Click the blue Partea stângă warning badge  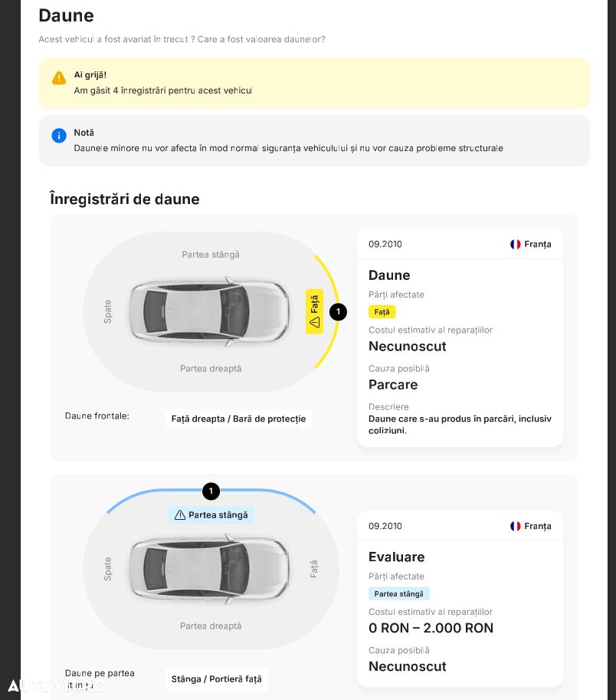coord(211,515)
